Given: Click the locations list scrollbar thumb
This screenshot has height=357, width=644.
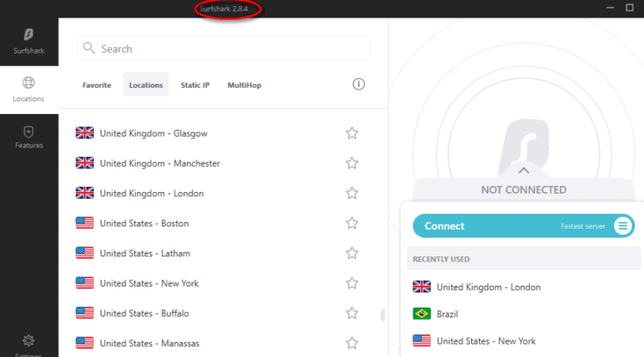Looking at the screenshot, I should 382,315.
